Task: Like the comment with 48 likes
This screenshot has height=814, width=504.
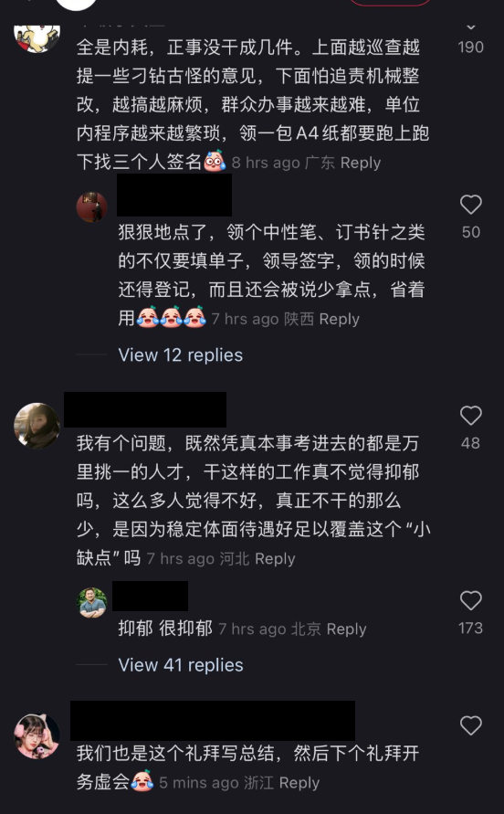Action: (x=471, y=416)
